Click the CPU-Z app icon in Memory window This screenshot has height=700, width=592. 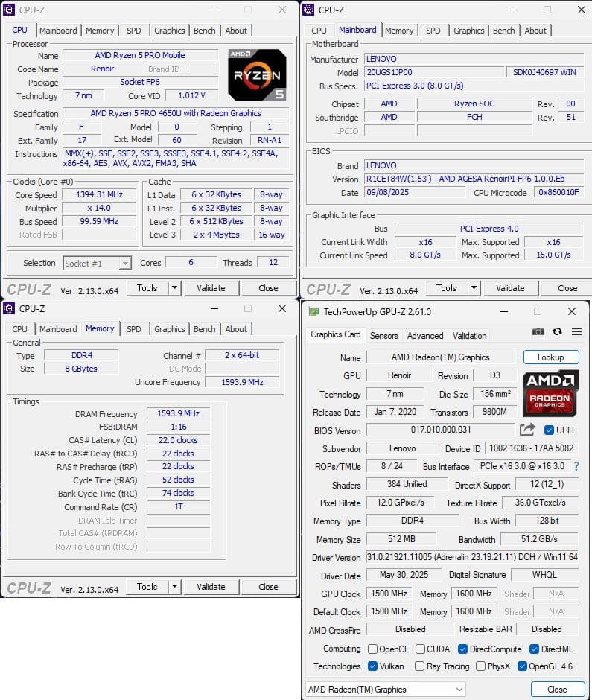9,308
